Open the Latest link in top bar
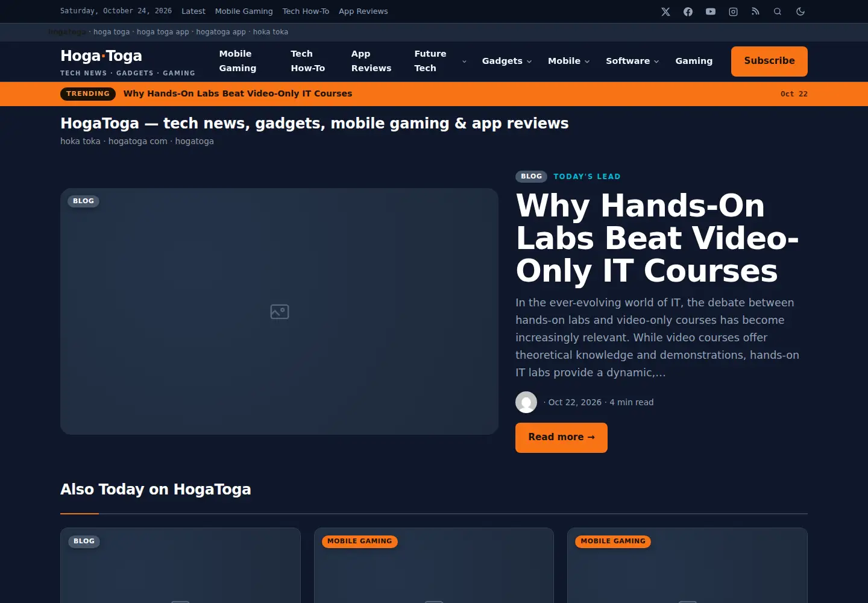The height and width of the screenshot is (603, 868). 193,11
